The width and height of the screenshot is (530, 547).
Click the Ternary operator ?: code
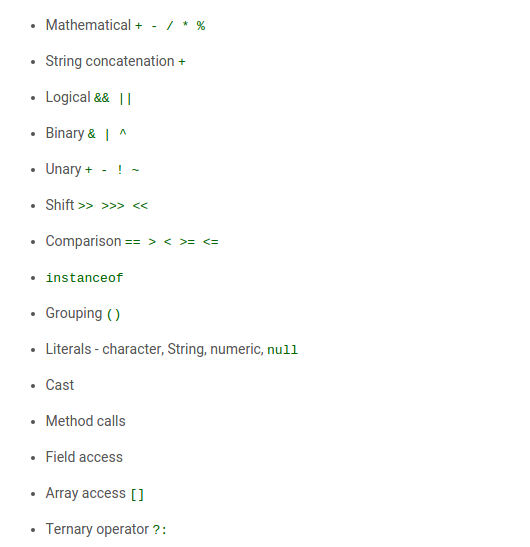pyautogui.click(x=159, y=530)
